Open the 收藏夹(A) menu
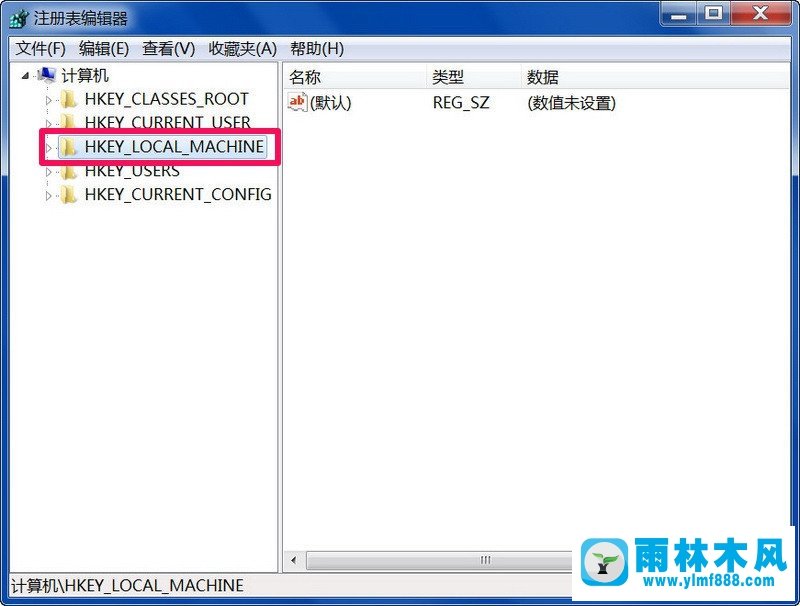The width and height of the screenshot is (800, 606). (x=242, y=49)
